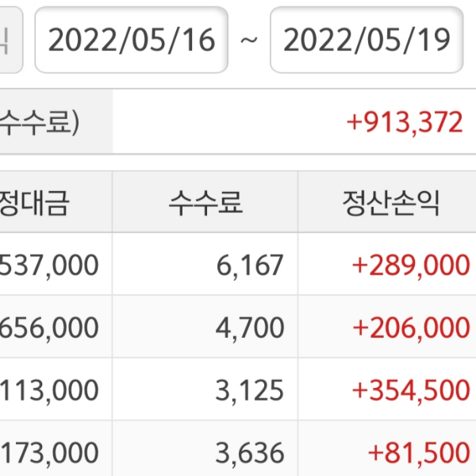This screenshot has width=476, height=476.
Task: Select the 4,700 fee cell
Action: coord(249,327)
